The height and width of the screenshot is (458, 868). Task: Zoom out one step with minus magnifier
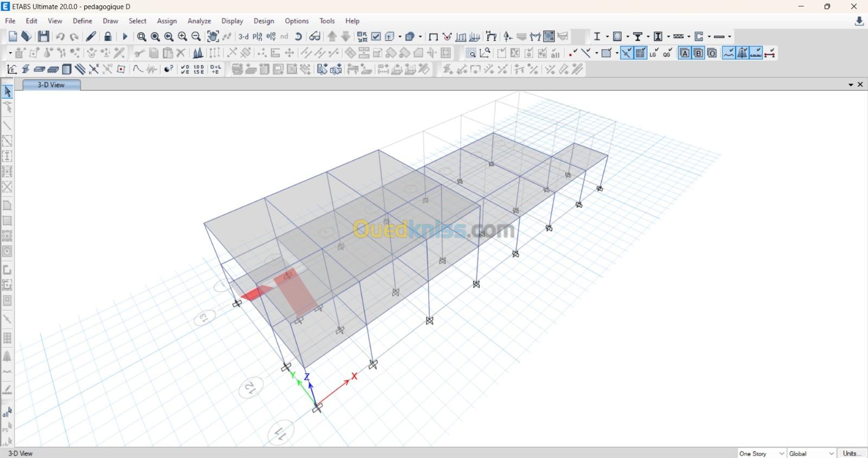coord(196,36)
